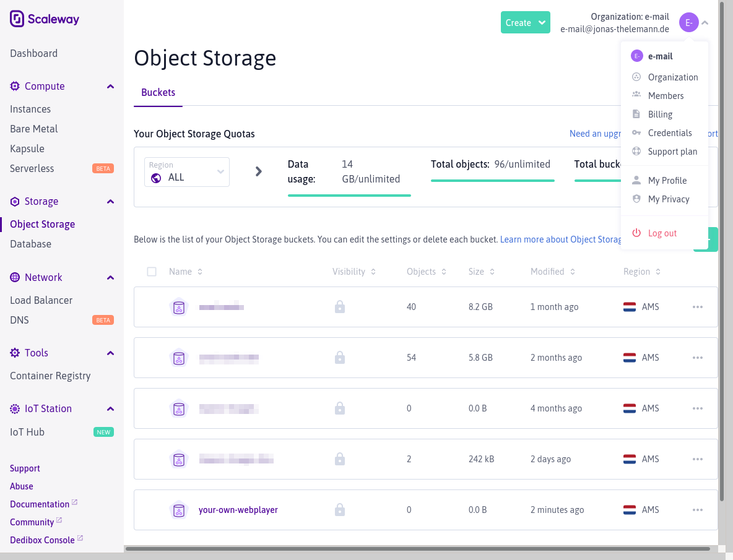Open more options for 4 months ago bucket
Image resolution: width=733 pixels, height=560 pixels.
click(698, 408)
